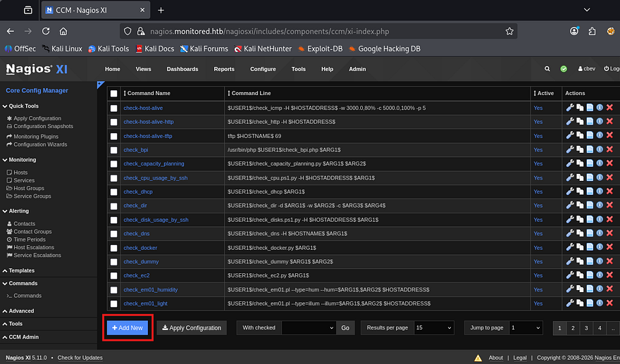Screen dimensions: 620x364
Task: Open the search magnifier in the top bar
Action: (547, 69)
